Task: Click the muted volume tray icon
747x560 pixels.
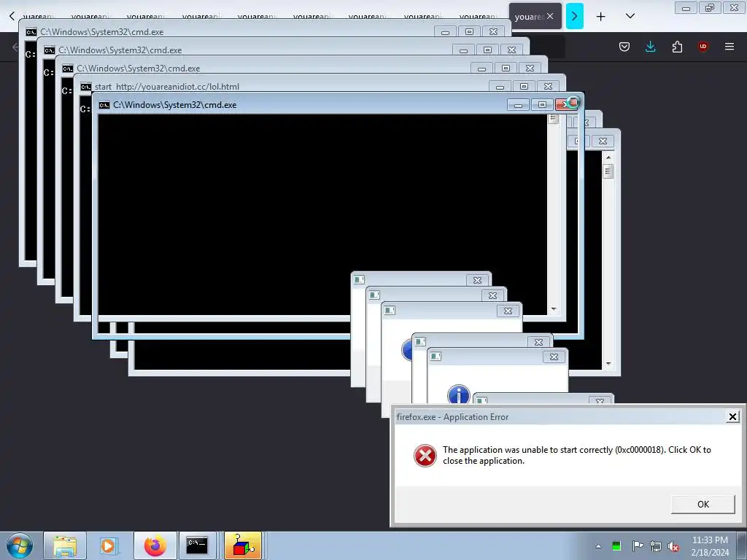Action: (x=673, y=546)
